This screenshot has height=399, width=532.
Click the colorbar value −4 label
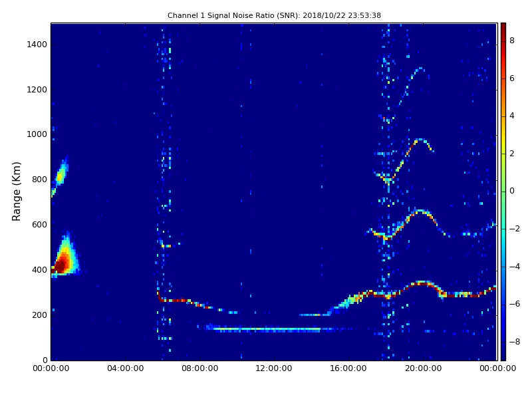pyautogui.click(x=515, y=267)
